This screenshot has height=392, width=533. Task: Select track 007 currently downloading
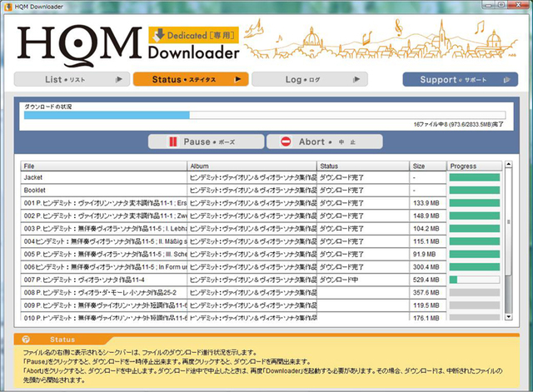pyautogui.click(x=104, y=280)
